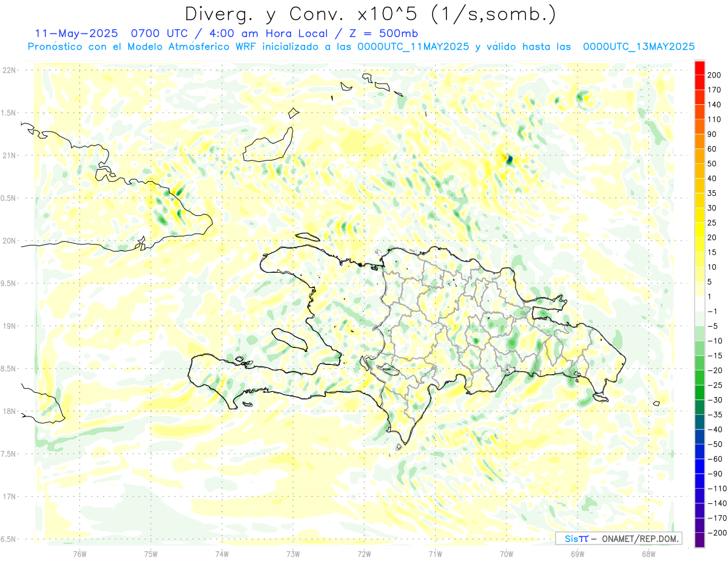Click the '21N' latitude label
This screenshot has height=562, width=728.
(9, 156)
